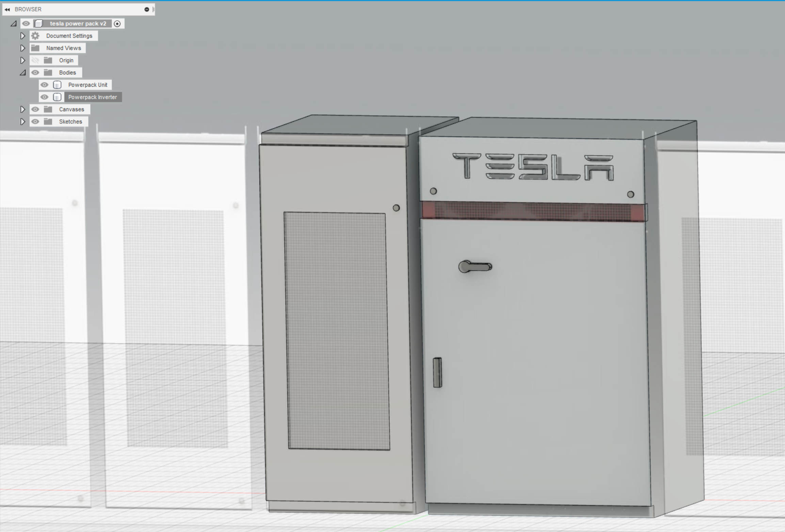Hide the Canvases folder

click(35, 109)
